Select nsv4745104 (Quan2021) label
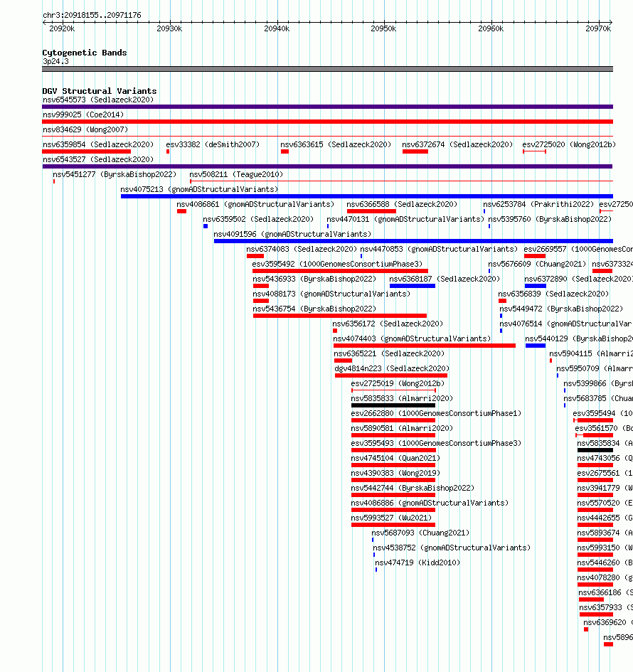The height and width of the screenshot is (672, 633). (395, 459)
